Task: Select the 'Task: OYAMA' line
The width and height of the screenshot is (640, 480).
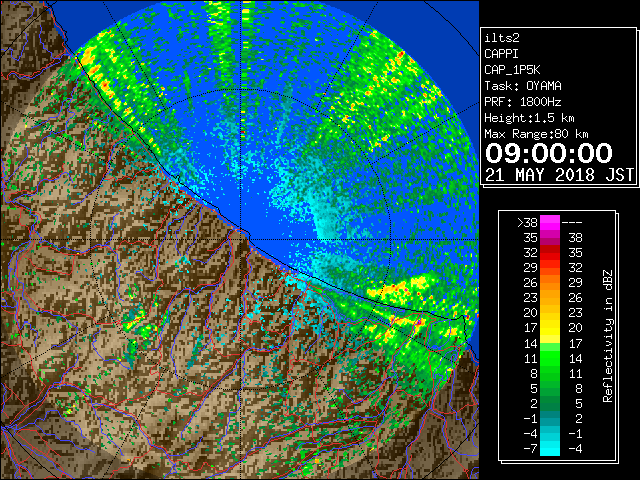Action: tap(523, 86)
